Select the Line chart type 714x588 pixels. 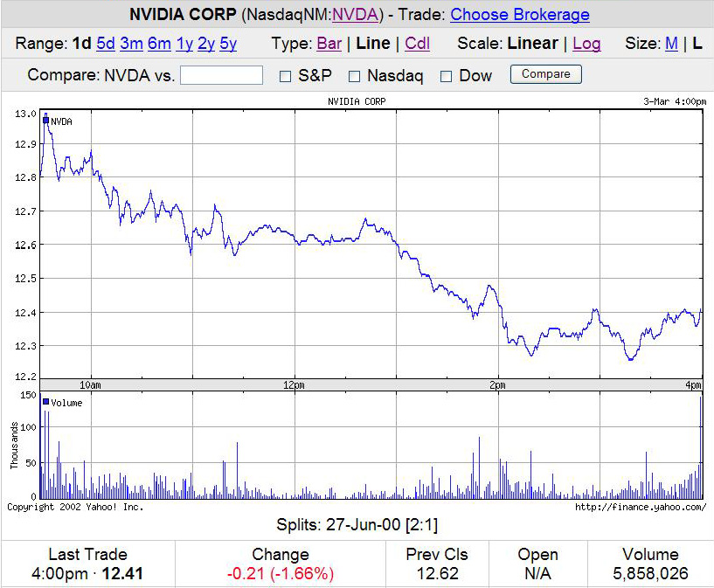click(373, 44)
